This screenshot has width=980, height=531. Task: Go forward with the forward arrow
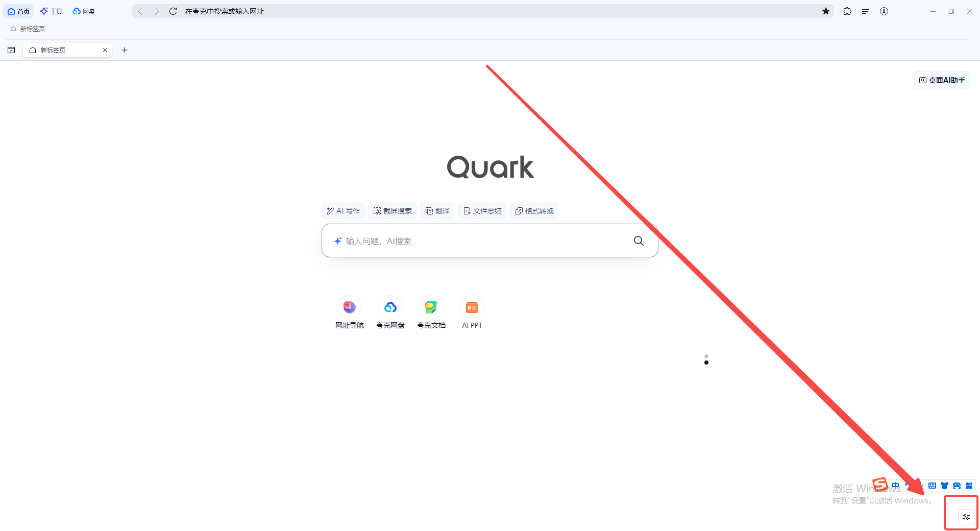[157, 11]
